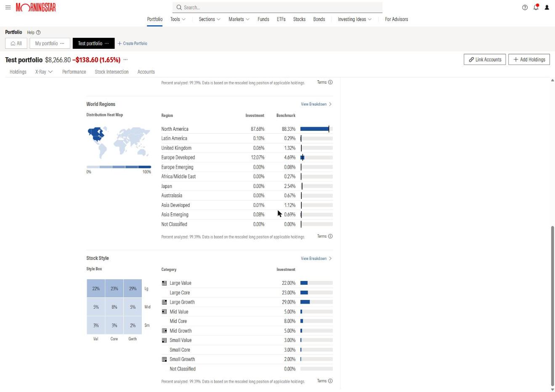Click the Link Accounts button
The height and width of the screenshot is (392, 555).
485,60
